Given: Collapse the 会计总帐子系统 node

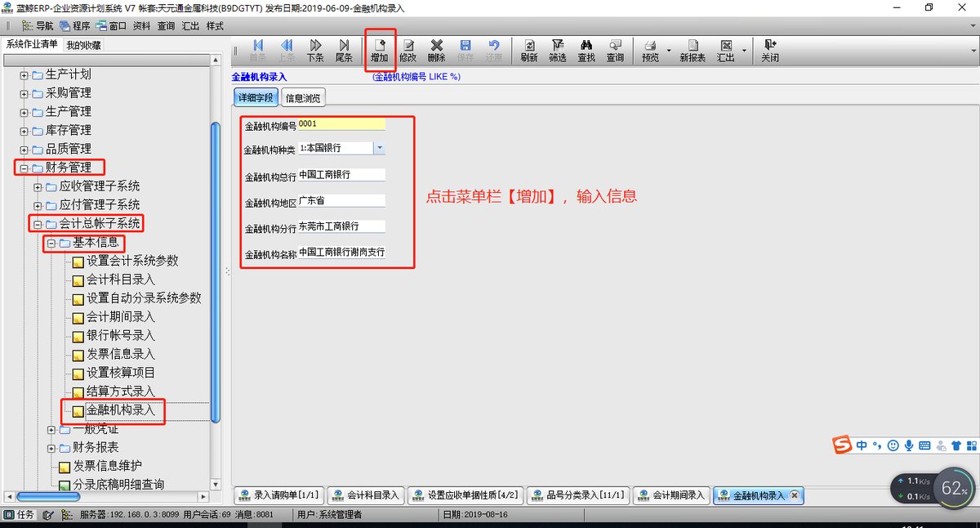Looking at the screenshot, I should (x=38, y=224).
